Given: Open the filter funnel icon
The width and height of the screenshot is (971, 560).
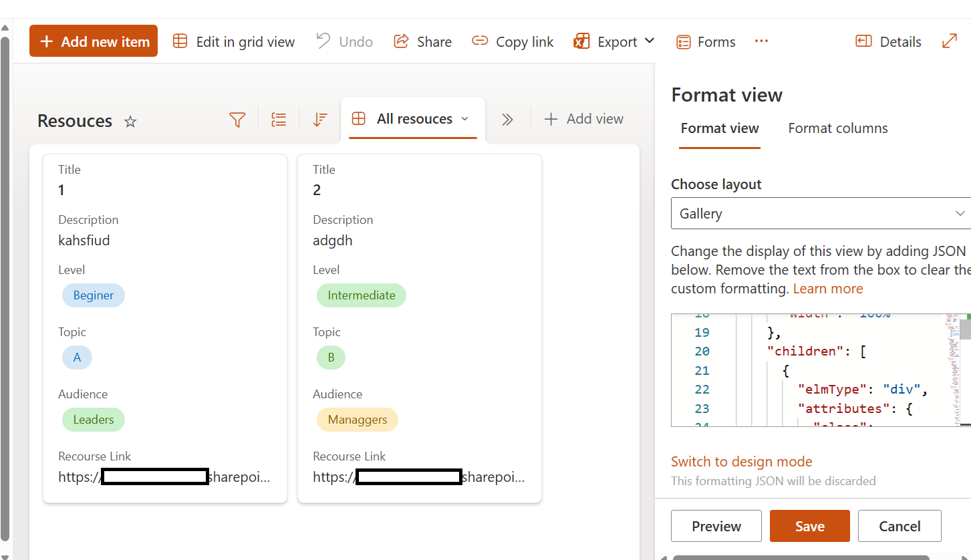Looking at the screenshot, I should coord(237,120).
